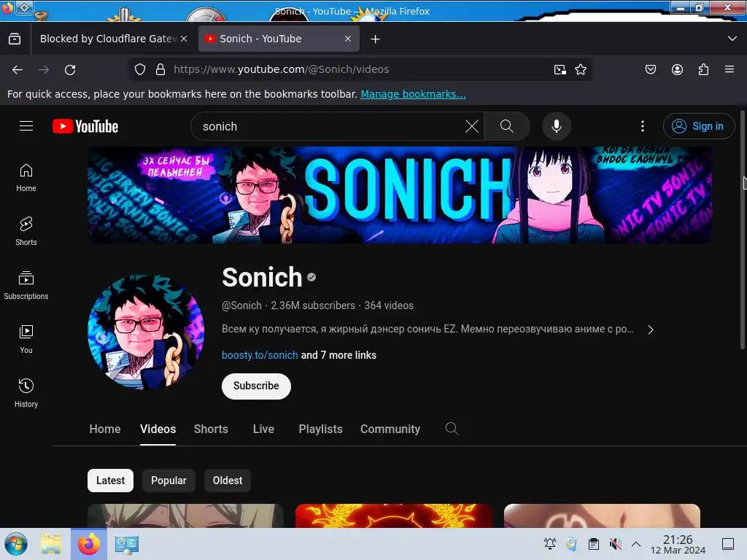747x560 pixels.
Task: Toggle picture-in-picture icon in address bar
Action: click(x=560, y=69)
